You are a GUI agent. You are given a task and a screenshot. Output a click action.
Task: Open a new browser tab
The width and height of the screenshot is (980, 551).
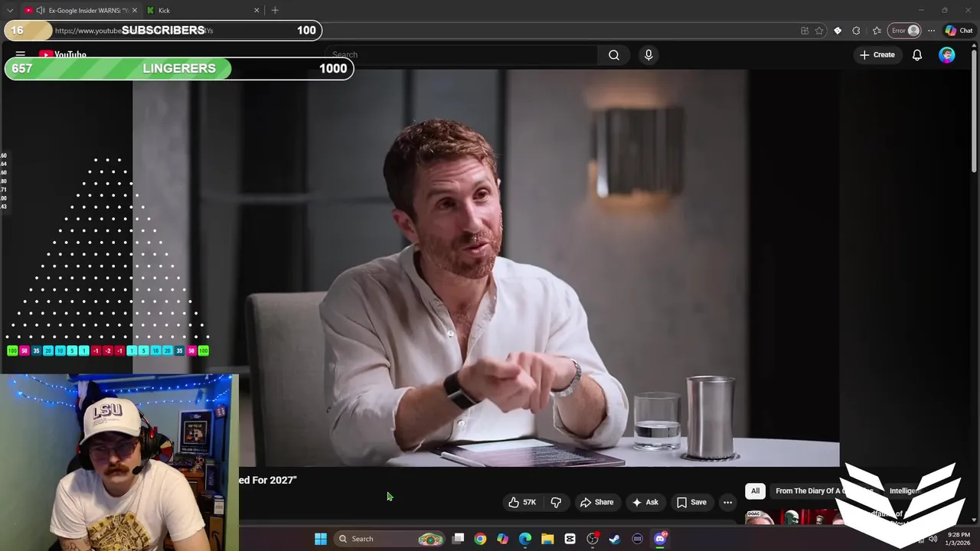click(x=275, y=10)
